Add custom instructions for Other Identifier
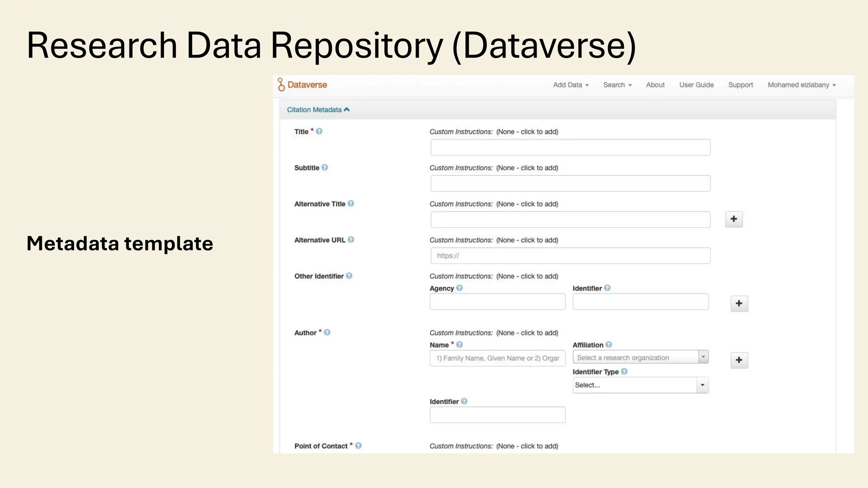The width and height of the screenshot is (868, 488). (527, 276)
